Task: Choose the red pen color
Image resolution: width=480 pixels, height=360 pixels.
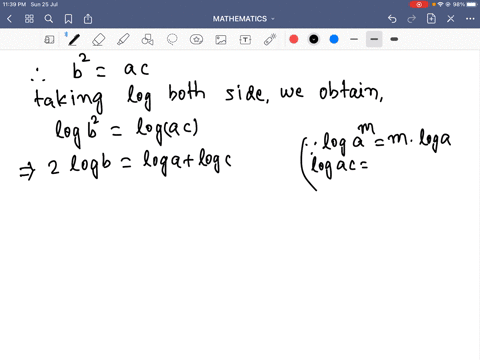Action: coord(294,39)
